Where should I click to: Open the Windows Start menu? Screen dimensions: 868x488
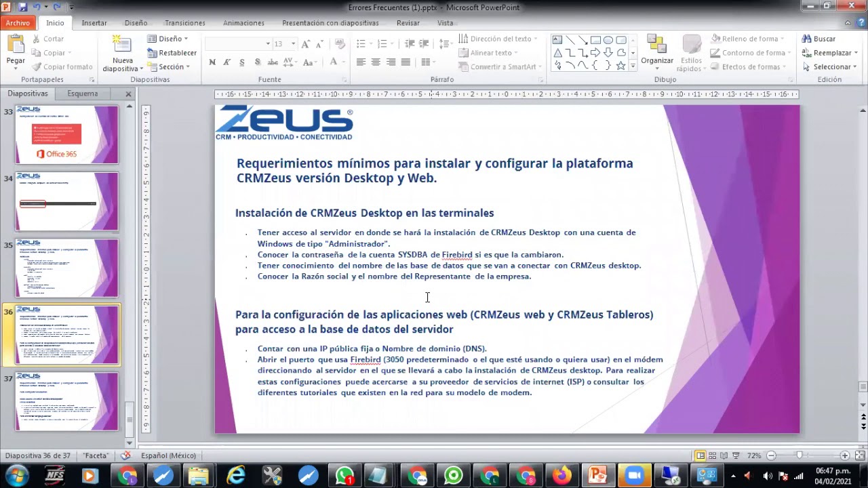coord(16,476)
